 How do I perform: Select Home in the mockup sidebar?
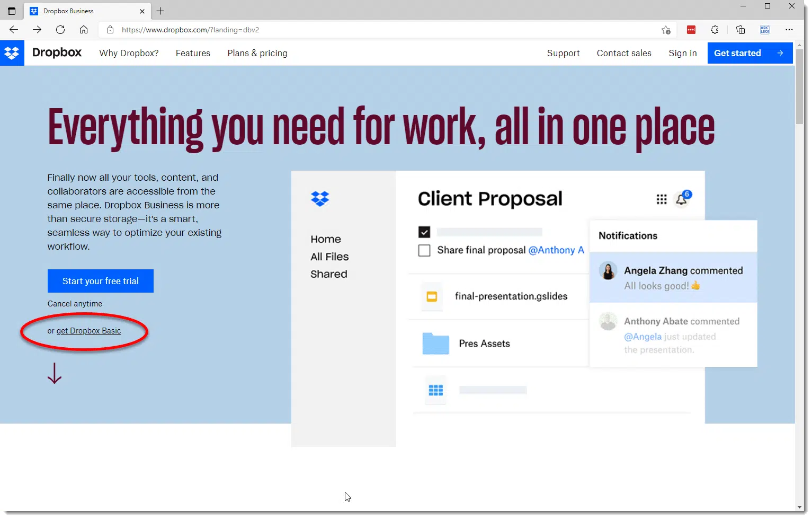326,239
